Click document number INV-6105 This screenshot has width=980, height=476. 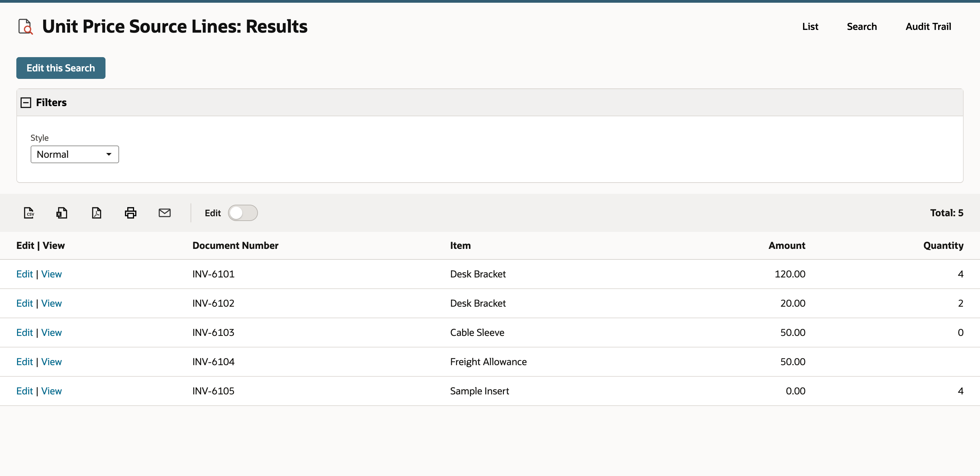tap(213, 391)
